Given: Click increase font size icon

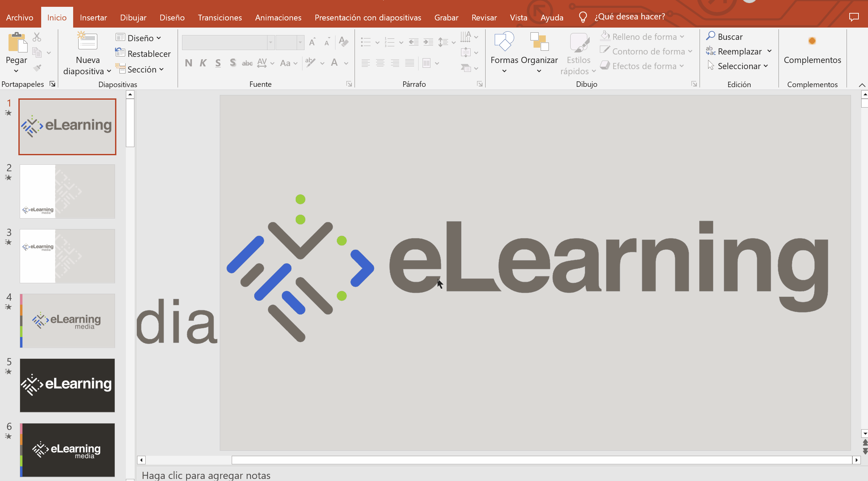Looking at the screenshot, I should click(x=312, y=42).
